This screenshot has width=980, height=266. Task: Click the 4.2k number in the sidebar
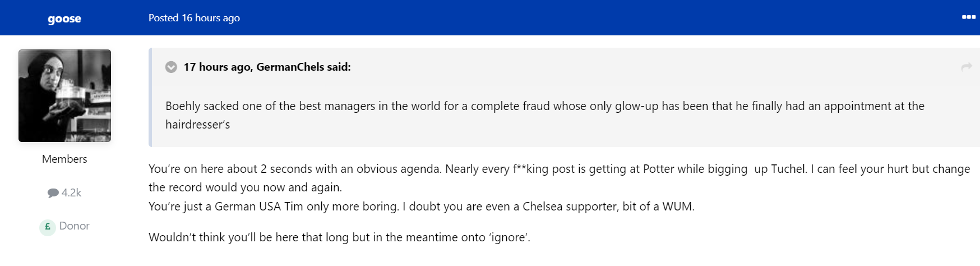coord(71,192)
